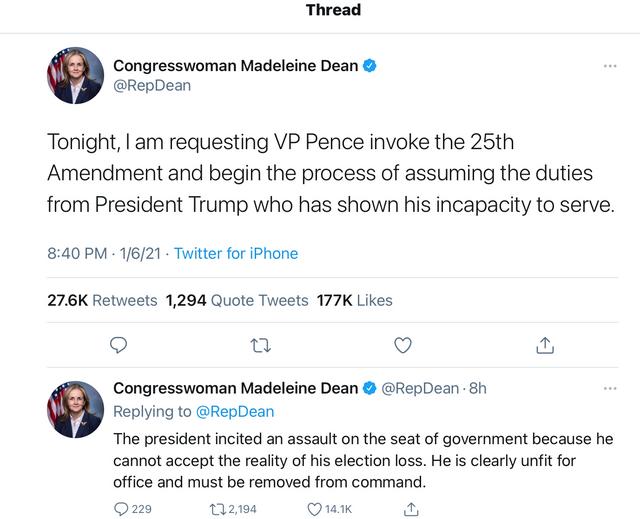
Task: Share the reply tweet
Action: pyautogui.click(x=410, y=509)
